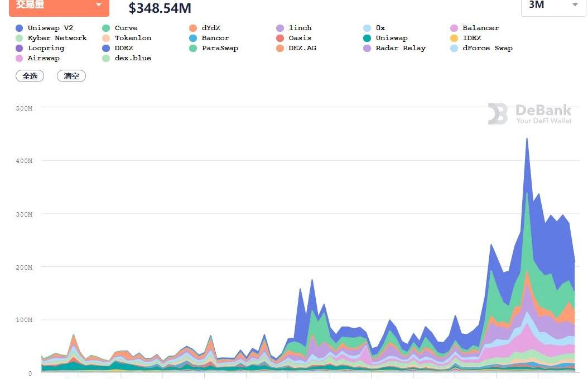Screen dimensions: 588x379
Task: Click the 清空 clear-all button
Action: [71, 76]
